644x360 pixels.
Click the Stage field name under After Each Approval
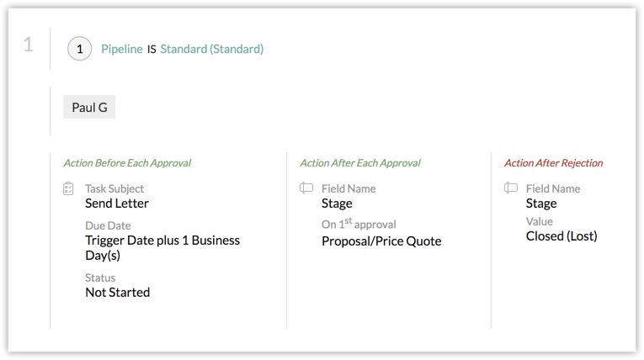337,204
